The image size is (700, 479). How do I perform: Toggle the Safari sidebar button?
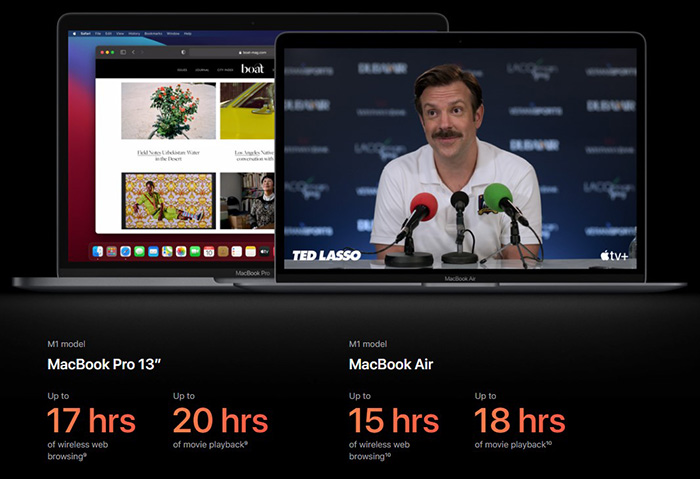[123, 52]
